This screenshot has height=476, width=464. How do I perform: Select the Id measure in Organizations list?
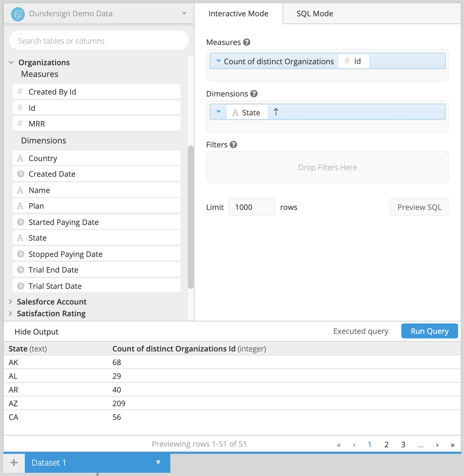pos(97,108)
